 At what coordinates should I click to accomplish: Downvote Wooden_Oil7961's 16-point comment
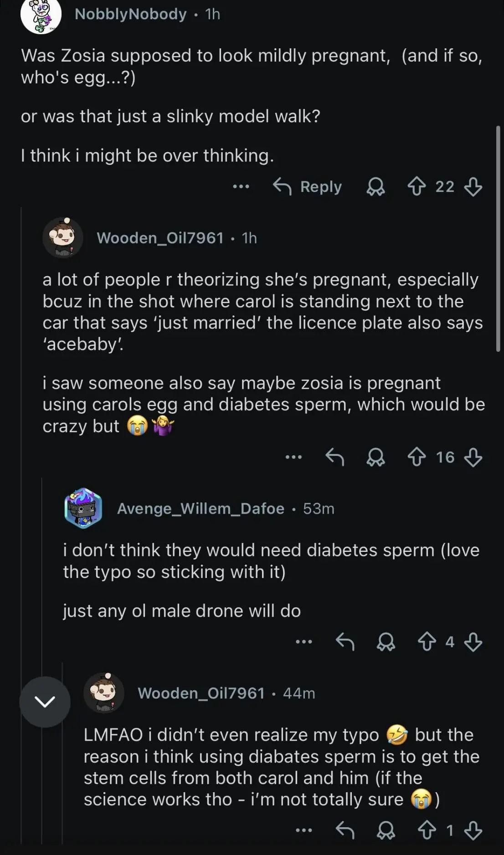[473, 457]
